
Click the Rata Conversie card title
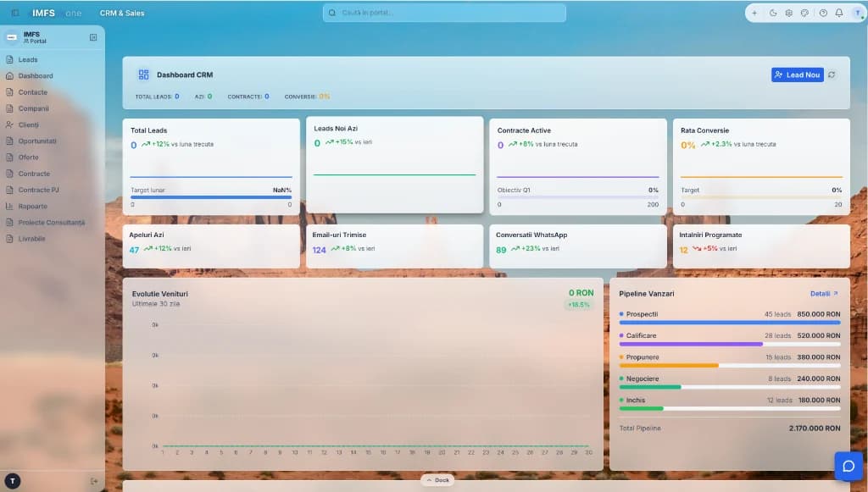704,130
